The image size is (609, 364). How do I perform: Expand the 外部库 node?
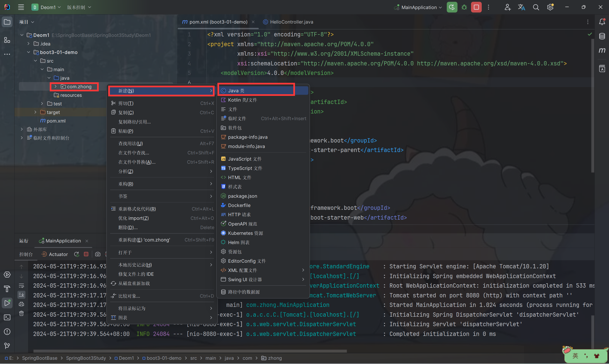(x=22, y=129)
